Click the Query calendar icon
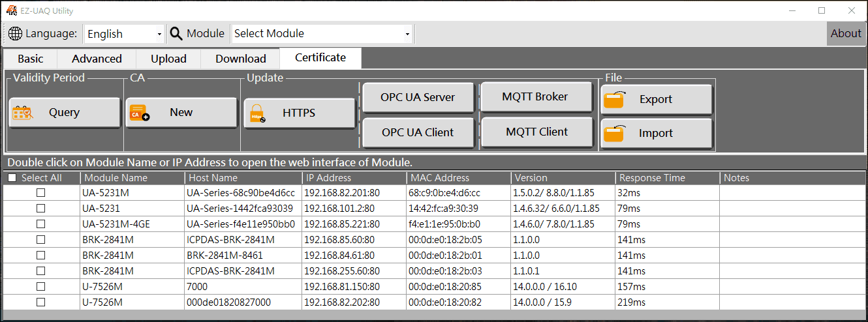The height and width of the screenshot is (322, 868). [22, 113]
